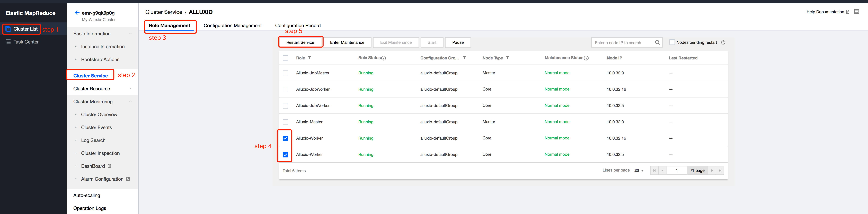
Task: Open Auto-scaling menu item
Action: click(87, 195)
